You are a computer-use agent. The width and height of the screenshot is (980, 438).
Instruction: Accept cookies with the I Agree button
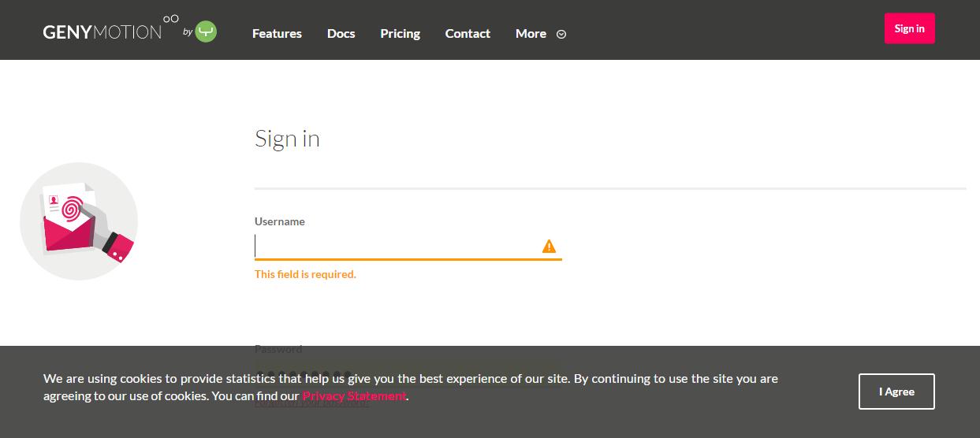[896, 392]
